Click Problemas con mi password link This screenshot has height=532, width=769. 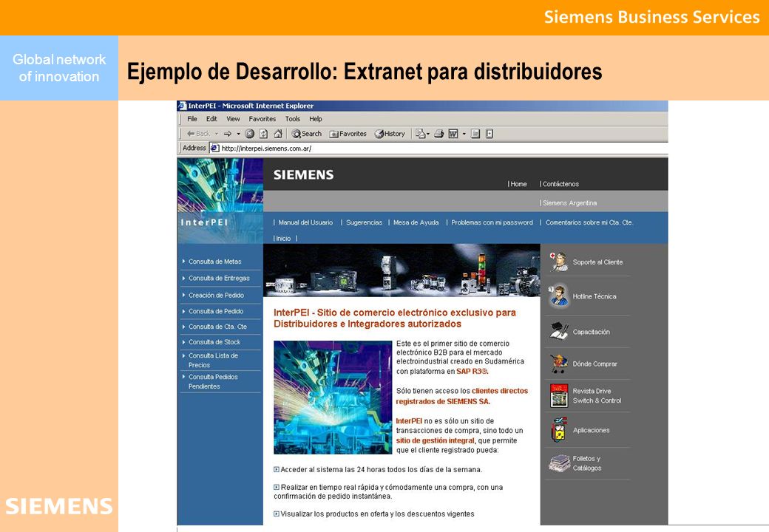pyautogui.click(x=492, y=222)
